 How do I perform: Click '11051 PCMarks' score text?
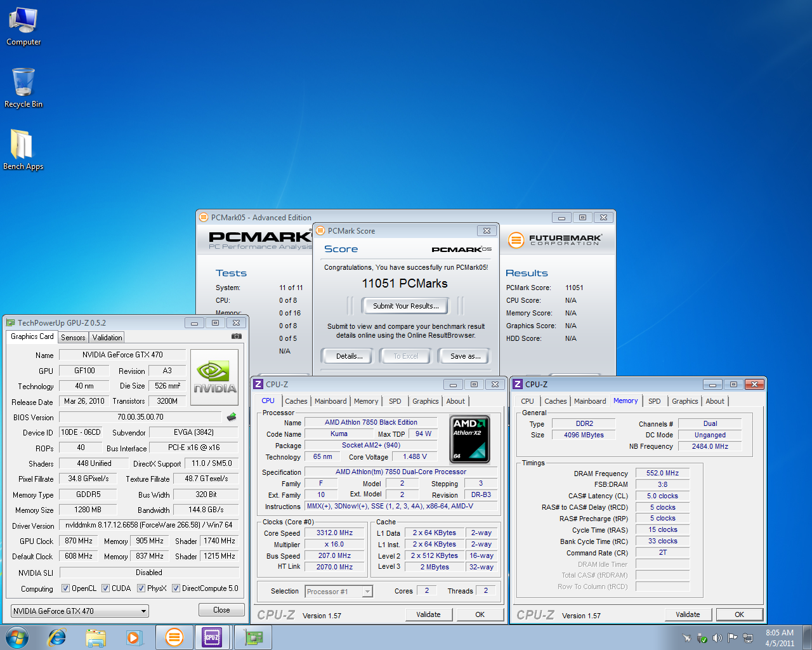click(405, 284)
